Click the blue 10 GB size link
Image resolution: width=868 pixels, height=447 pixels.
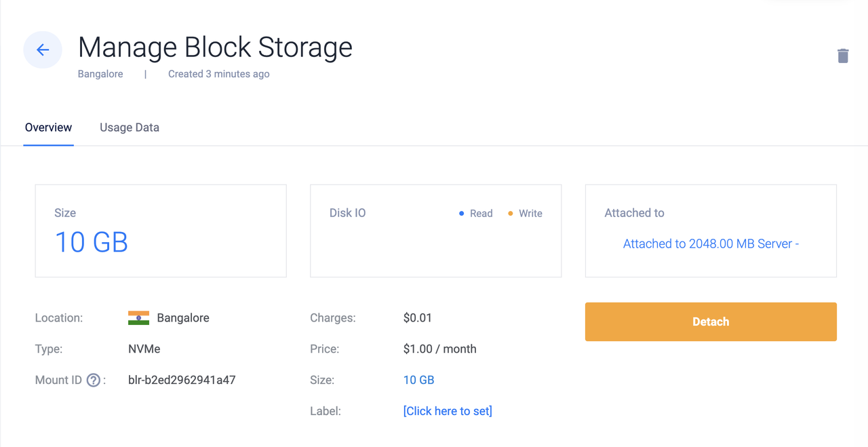click(x=418, y=380)
